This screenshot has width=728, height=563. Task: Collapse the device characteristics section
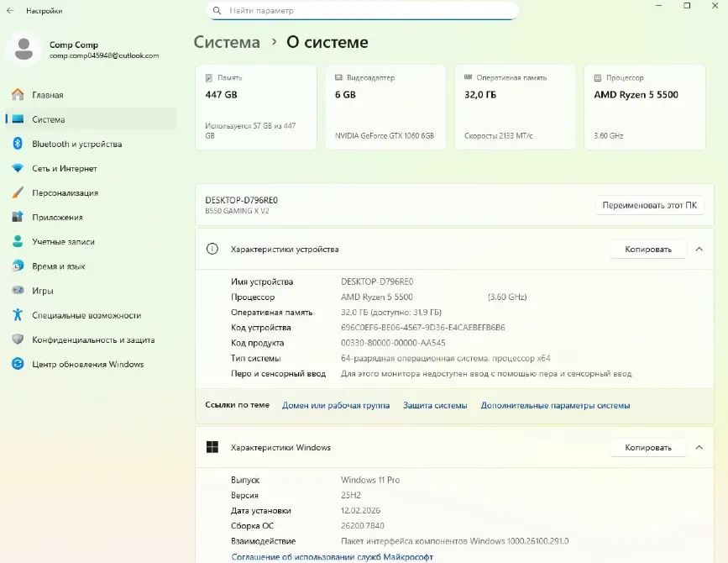click(698, 250)
